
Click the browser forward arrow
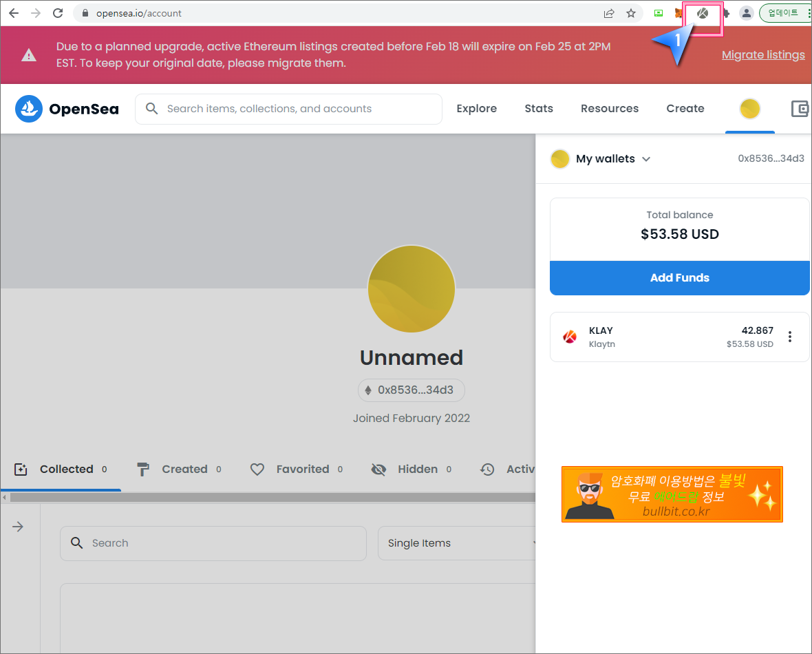(x=36, y=13)
